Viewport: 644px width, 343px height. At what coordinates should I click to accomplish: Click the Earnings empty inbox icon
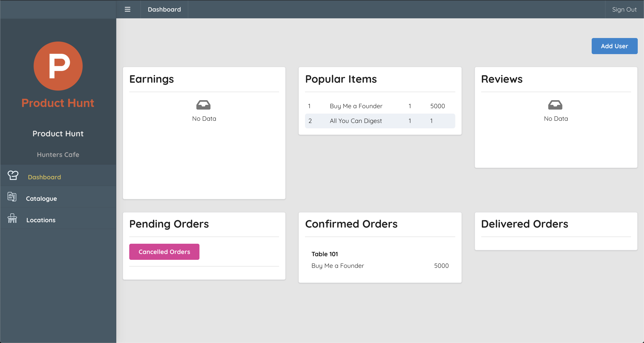pyautogui.click(x=203, y=105)
